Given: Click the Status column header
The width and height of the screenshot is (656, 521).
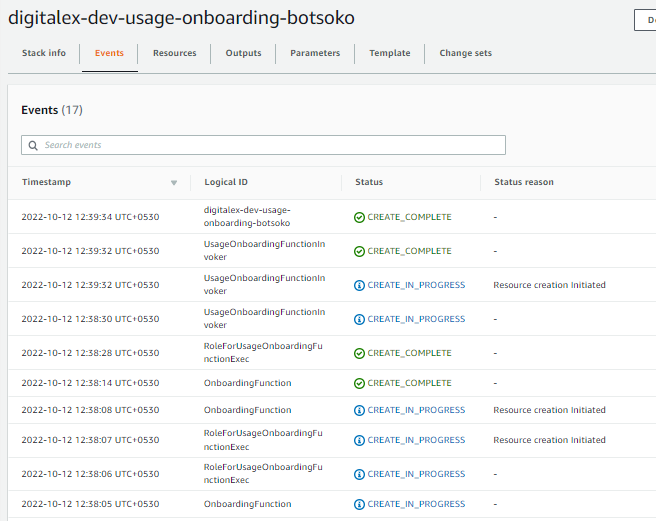Looking at the screenshot, I should [368, 182].
